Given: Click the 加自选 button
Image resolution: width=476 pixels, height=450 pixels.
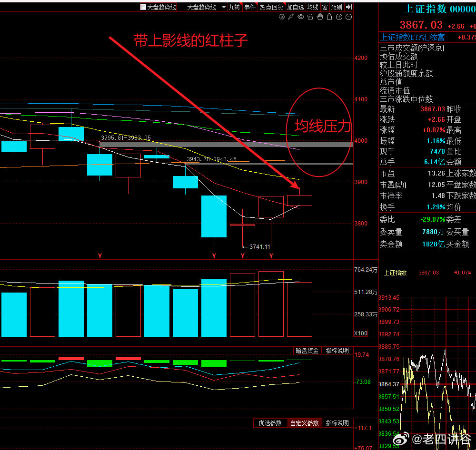Looking at the screenshot, I should coord(296,7).
